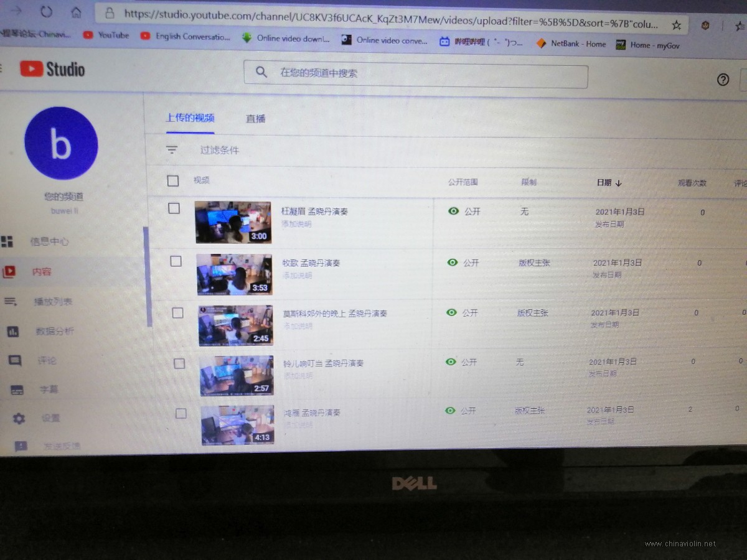Click title 枉凝眉 孟晓丹演奏
Image resolution: width=747 pixels, height=560 pixels.
314,212
